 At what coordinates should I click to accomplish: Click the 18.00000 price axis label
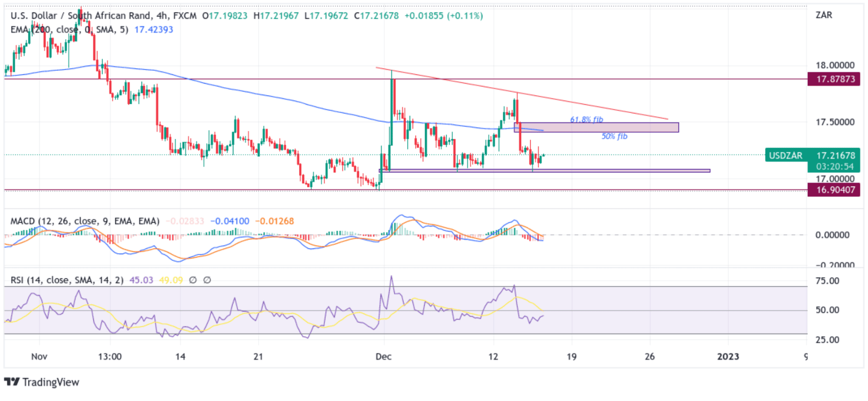tap(835, 65)
